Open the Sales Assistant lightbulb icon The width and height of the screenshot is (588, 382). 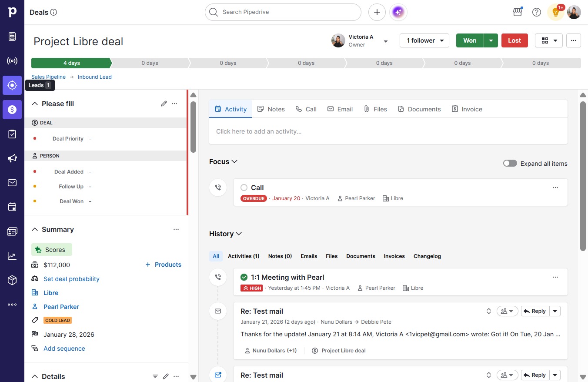click(556, 12)
